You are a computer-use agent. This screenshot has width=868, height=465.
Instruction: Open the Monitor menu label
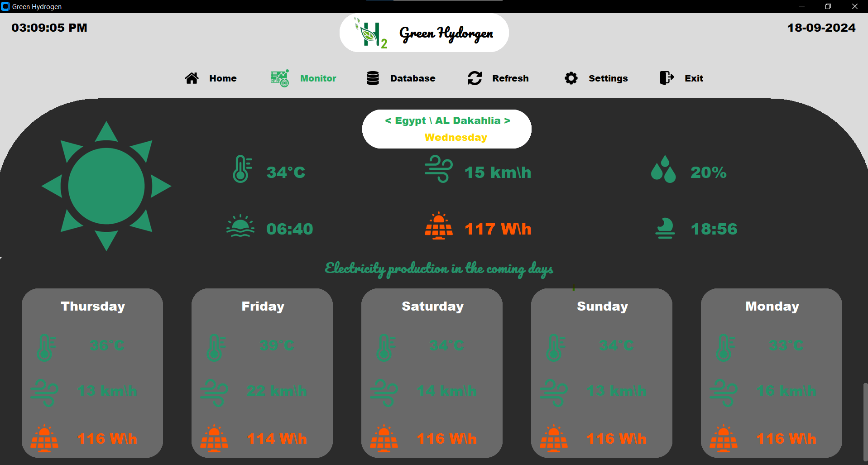point(318,78)
